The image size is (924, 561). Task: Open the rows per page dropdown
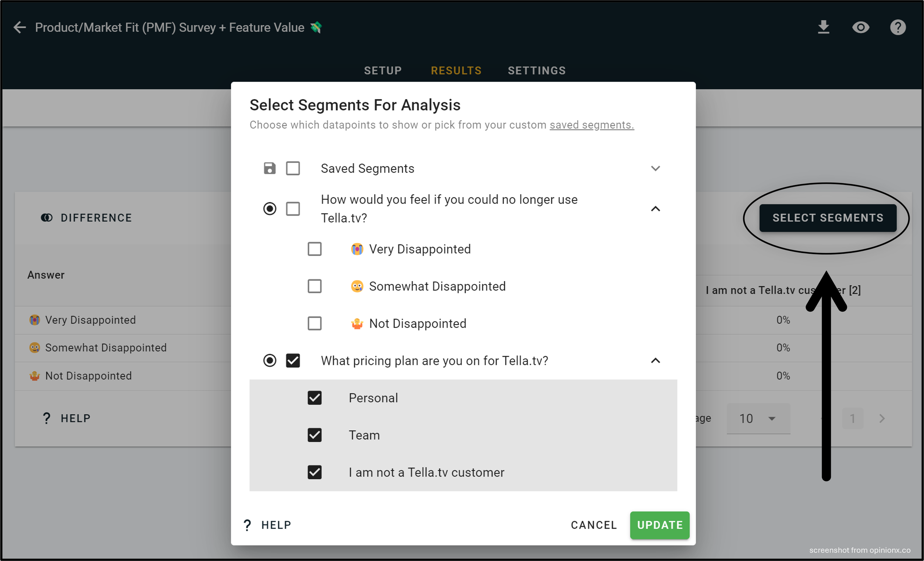pos(758,419)
